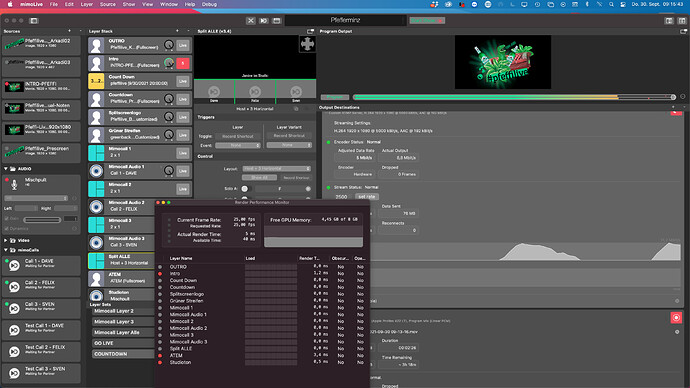
Task: Collapse the AUDIO sources group
Action: [x=6, y=169]
